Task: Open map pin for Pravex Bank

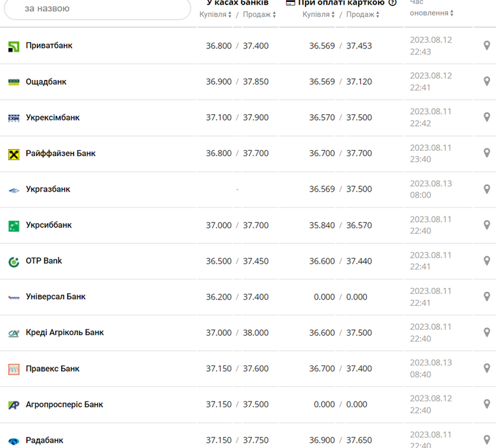Action: [x=487, y=368]
